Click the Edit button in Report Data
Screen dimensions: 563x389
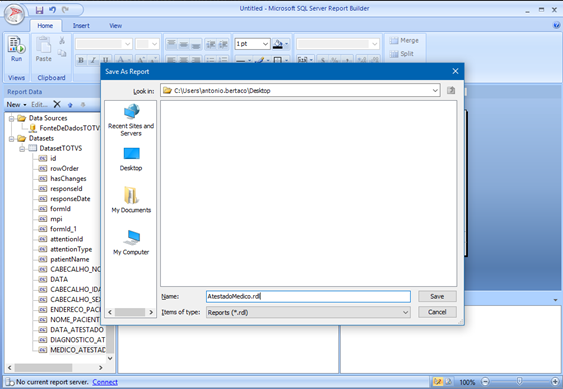point(39,105)
